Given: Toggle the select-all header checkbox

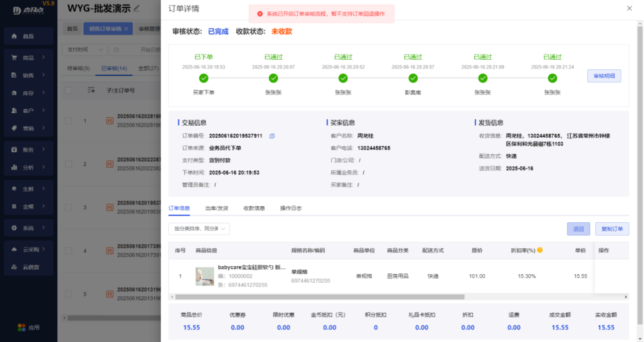Looking at the screenshot, I should [x=69, y=90].
